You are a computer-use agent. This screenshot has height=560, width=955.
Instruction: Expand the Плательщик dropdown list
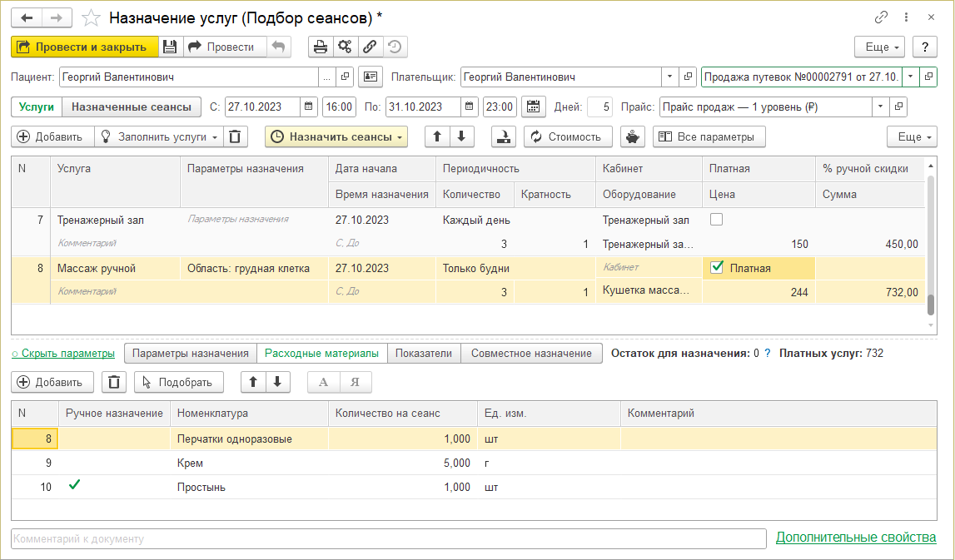click(670, 77)
